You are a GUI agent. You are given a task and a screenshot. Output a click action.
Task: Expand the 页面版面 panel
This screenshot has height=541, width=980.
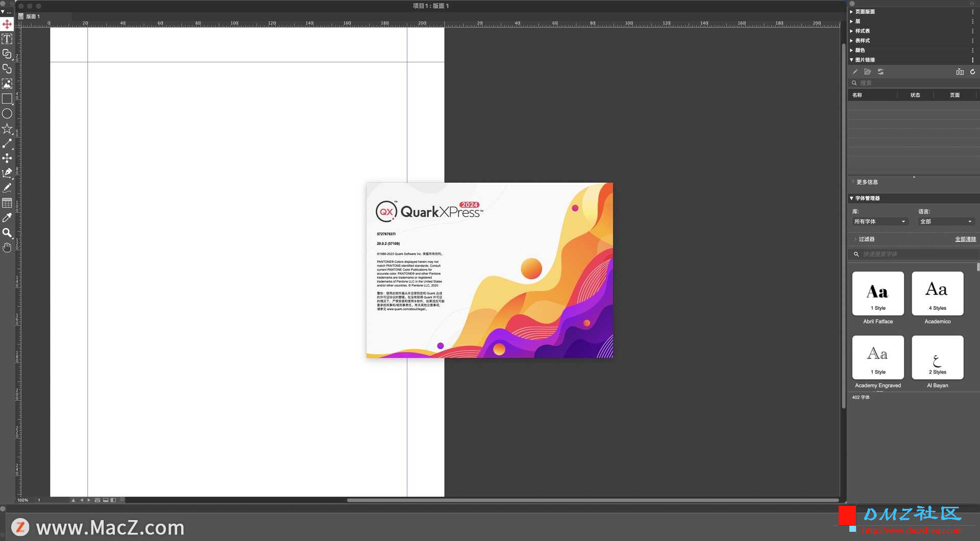pyautogui.click(x=851, y=12)
